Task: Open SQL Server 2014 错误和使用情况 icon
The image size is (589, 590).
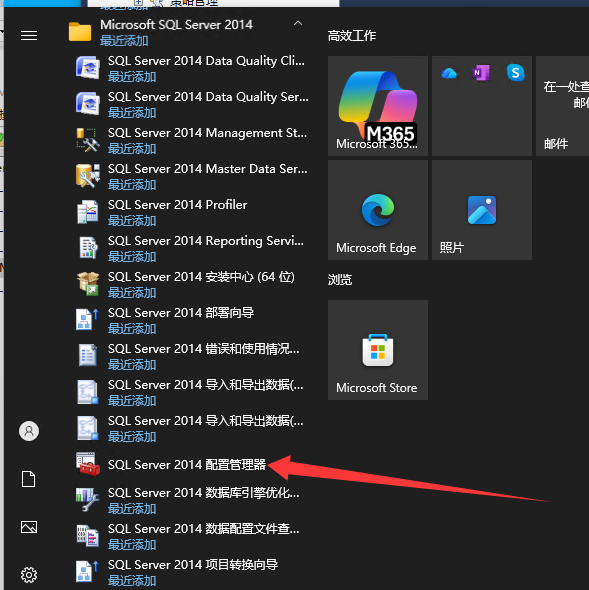Action: [88, 356]
